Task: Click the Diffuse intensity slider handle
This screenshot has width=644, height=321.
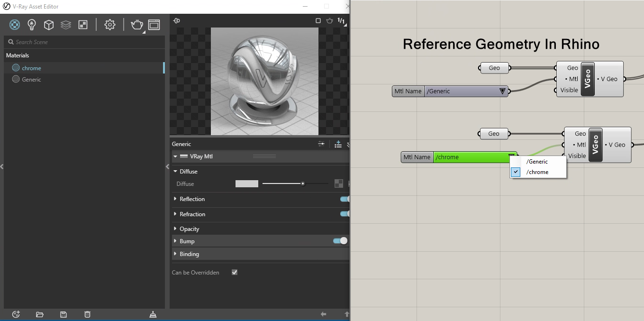Action: (303, 183)
